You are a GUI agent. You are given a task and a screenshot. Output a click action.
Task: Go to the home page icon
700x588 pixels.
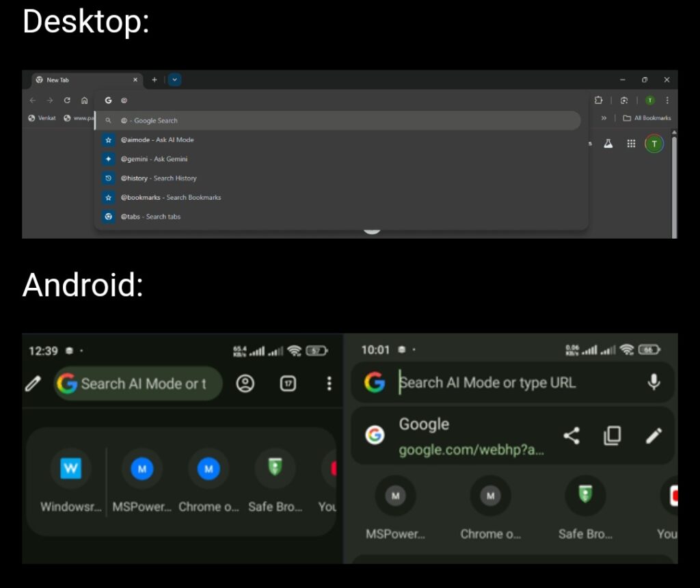84,101
